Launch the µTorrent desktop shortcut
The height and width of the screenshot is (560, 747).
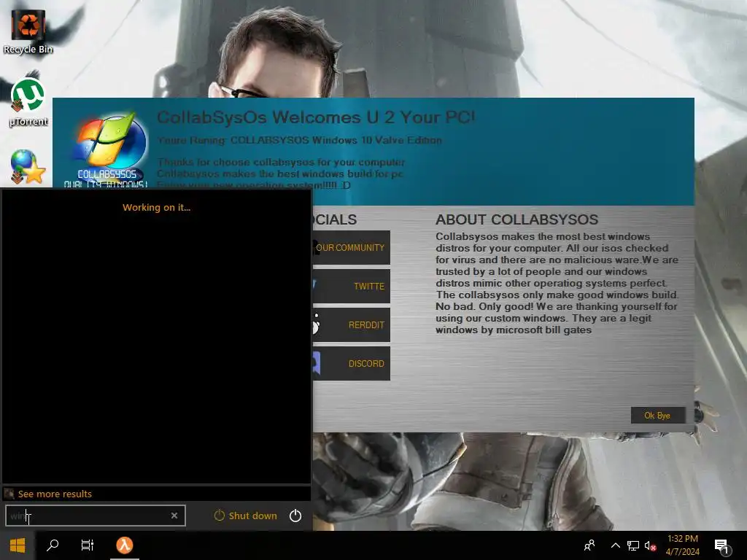28,102
